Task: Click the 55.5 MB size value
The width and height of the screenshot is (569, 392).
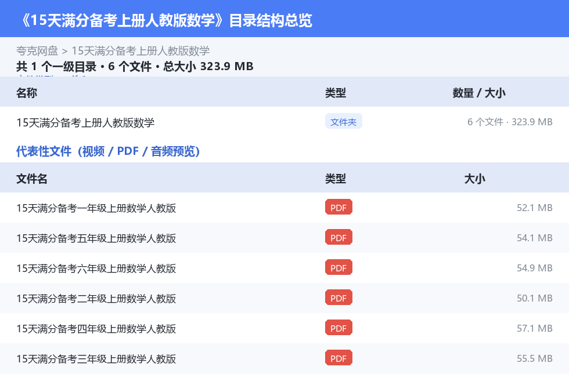Action: (535, 358)
